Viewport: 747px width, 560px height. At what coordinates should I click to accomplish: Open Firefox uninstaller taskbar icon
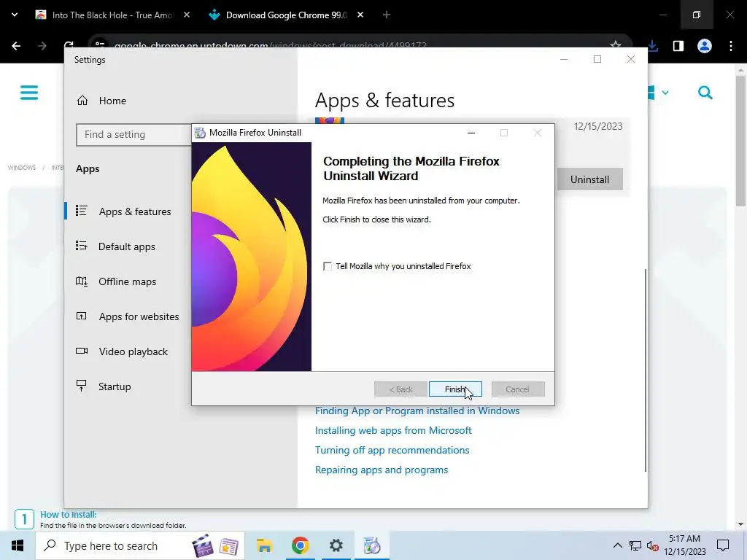point(371,545)
